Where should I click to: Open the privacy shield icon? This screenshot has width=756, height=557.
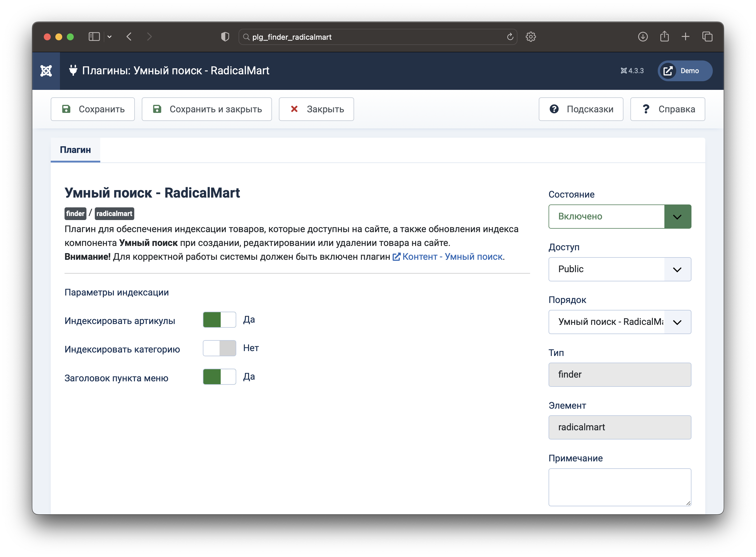225,37
